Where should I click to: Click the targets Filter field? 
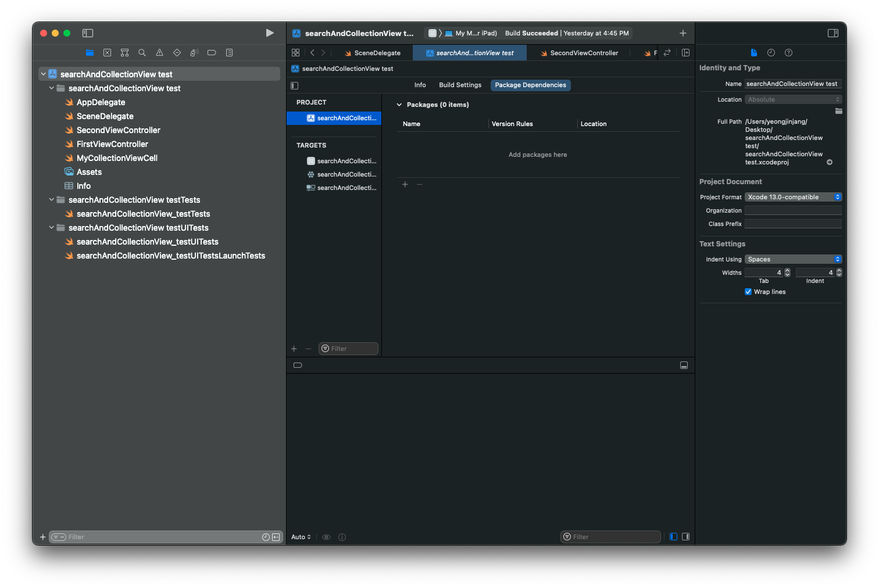click(x=348, y=349)
